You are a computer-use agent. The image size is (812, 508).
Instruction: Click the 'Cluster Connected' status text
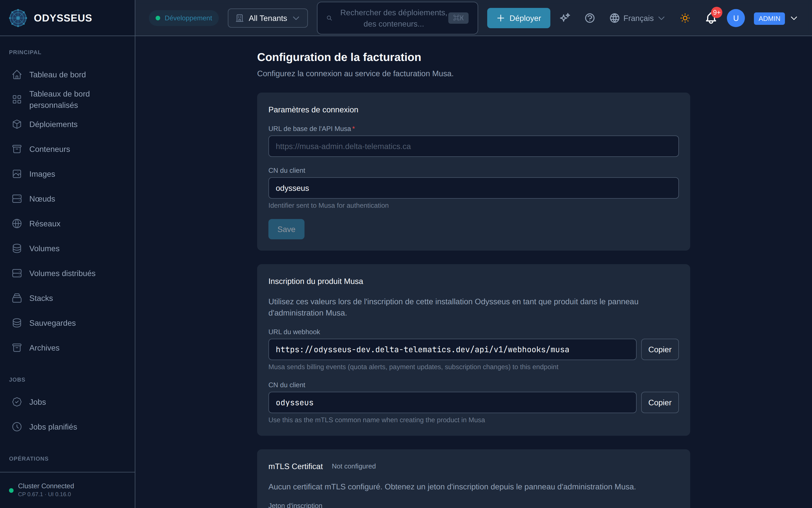pos(46,486)
